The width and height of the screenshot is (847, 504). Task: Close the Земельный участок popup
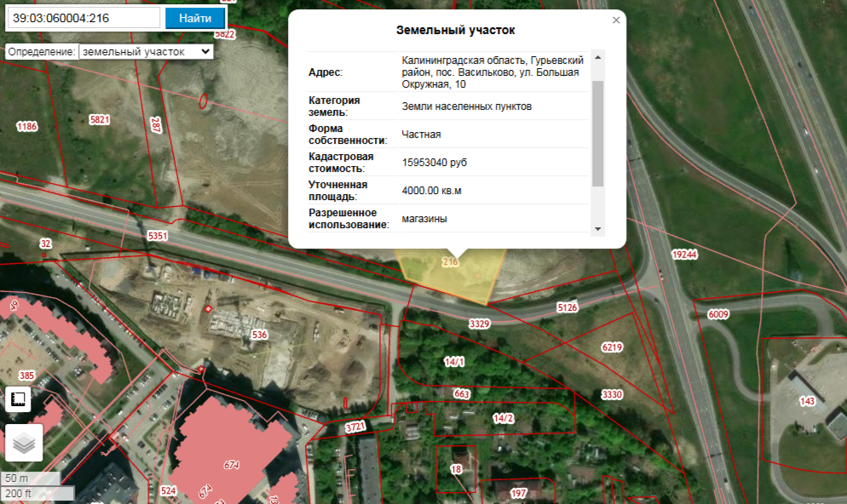[x=616, y=20]
